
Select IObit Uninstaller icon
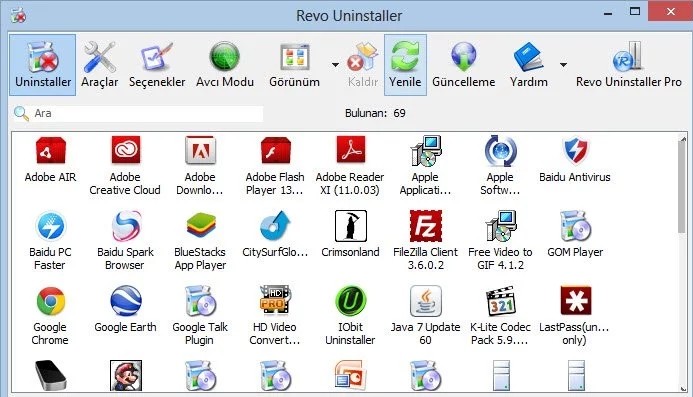(350, 301)
